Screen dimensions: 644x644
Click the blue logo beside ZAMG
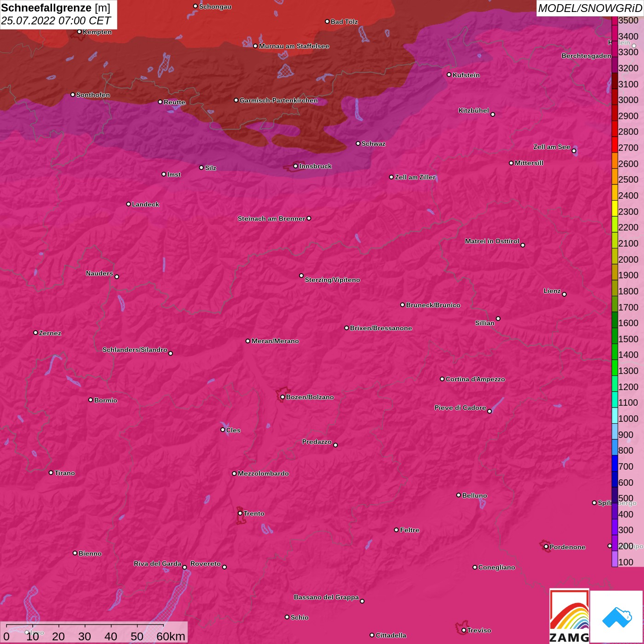pos(616,617)
